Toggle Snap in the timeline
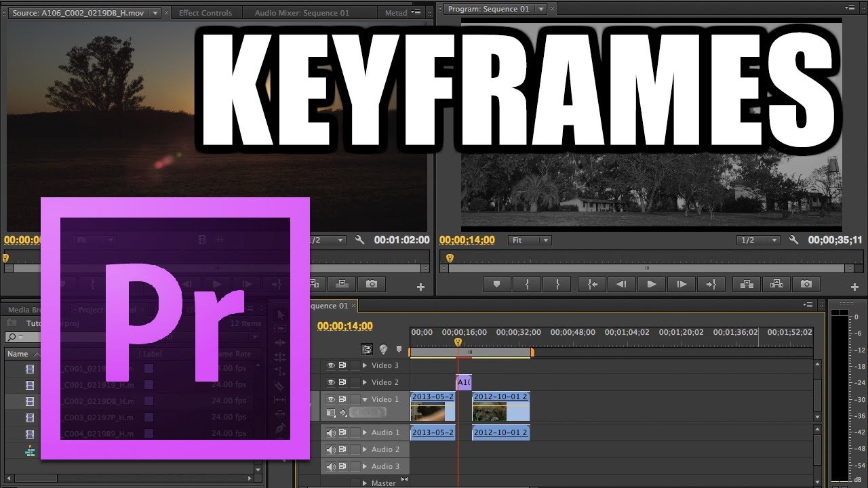The image size is (868, 488). [367, 350]
